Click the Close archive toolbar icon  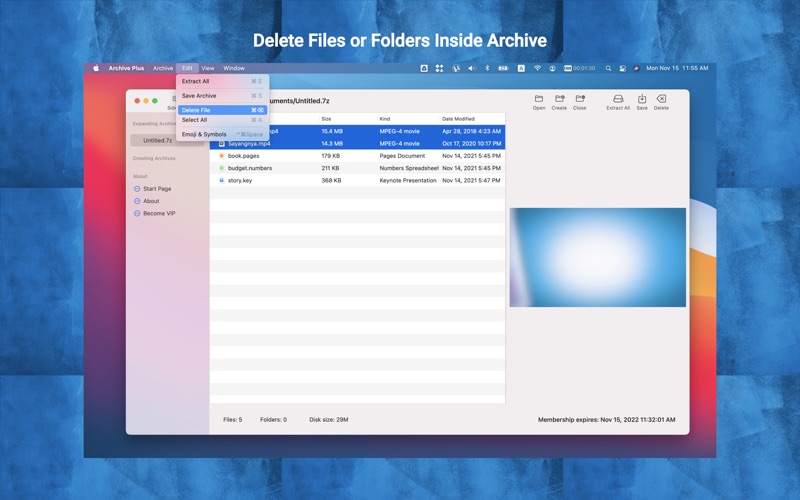580,99
